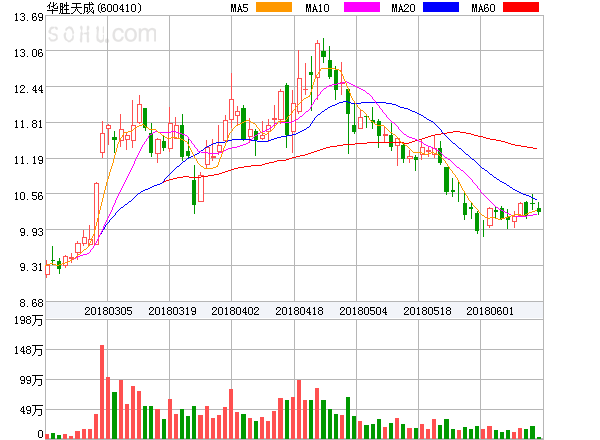This screenshot has height=440, width=600.
Task: Click the 10.56 price axis label
Action: (29, 196)
